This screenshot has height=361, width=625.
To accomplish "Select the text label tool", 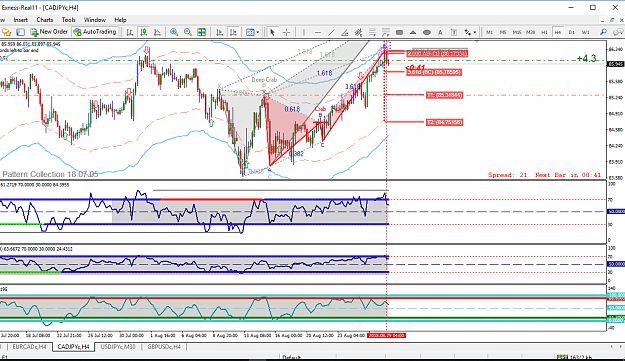I will coord(454,32).
